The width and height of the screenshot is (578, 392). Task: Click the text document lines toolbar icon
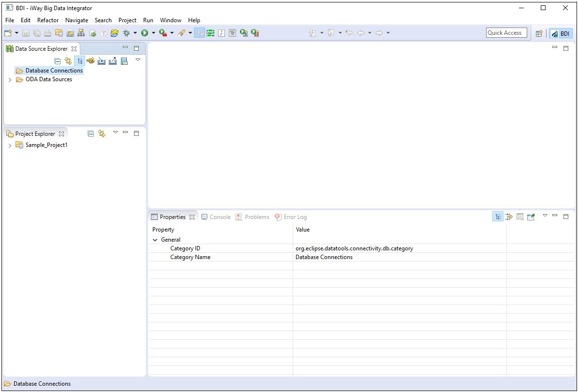[x=232, y=33]
